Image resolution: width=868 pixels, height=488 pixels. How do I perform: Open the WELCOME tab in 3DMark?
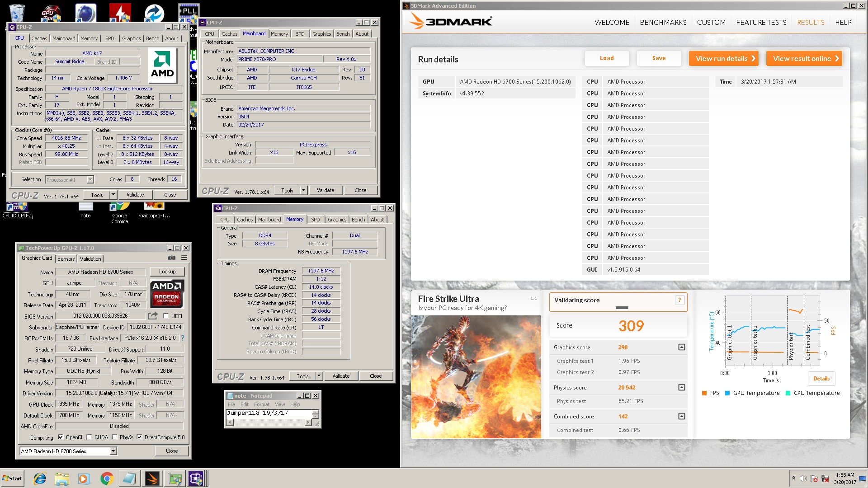pyautogui.click(x=612, y=22)
